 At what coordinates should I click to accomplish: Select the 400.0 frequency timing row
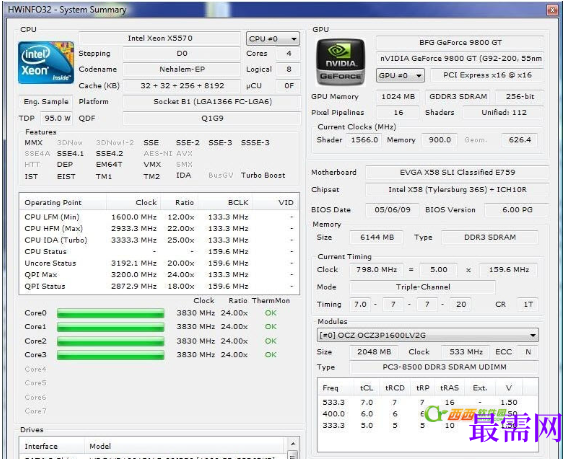pos(428,414)
